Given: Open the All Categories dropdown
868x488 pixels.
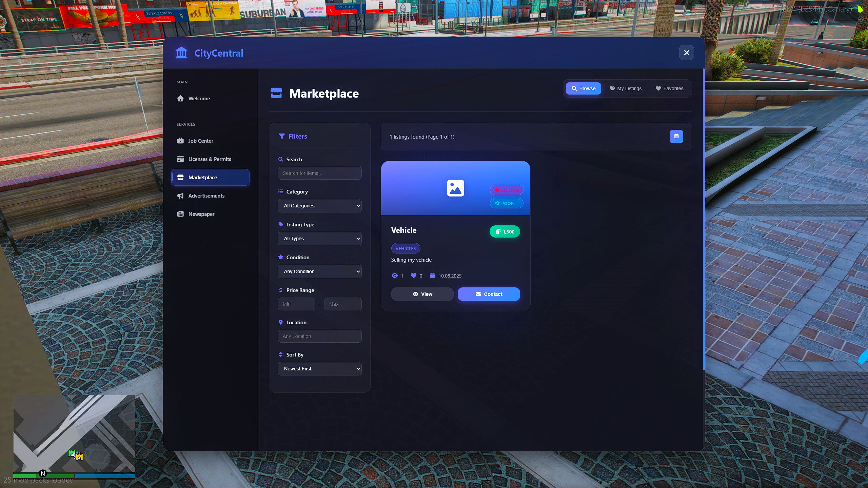Looking at the screenshot, I should [319, 206].
